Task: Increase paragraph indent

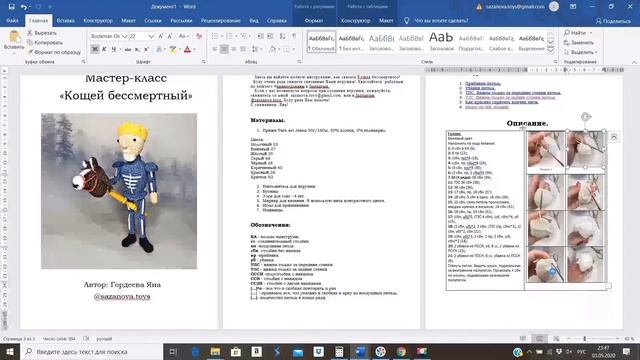Action: pyautogui.click(x=270, y=36)
